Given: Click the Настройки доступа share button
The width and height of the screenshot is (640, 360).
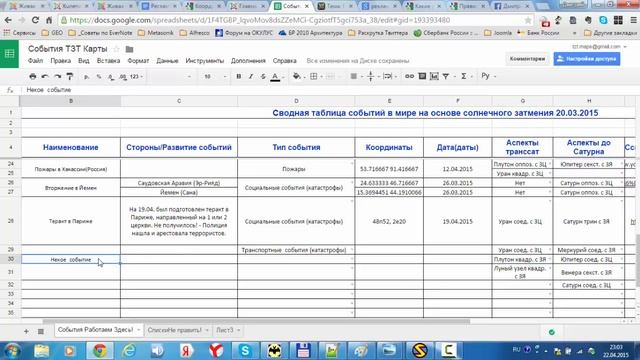Looking at the screenshot, I should click(x=587, y=59).
